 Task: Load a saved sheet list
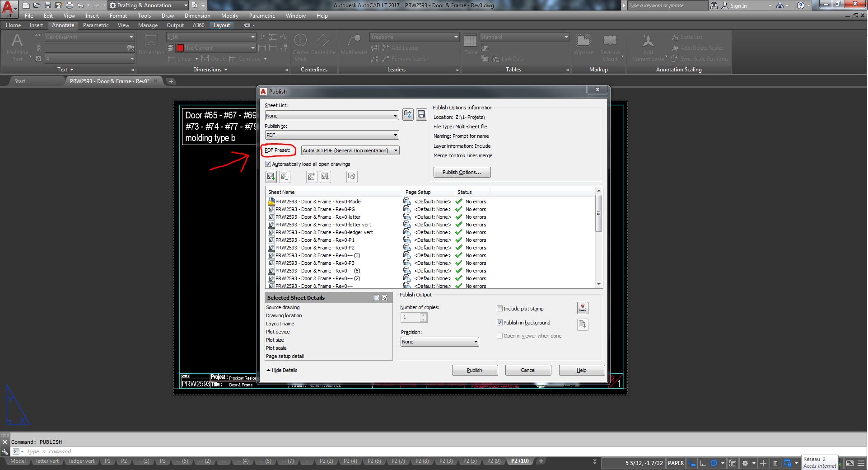[407, 114]
